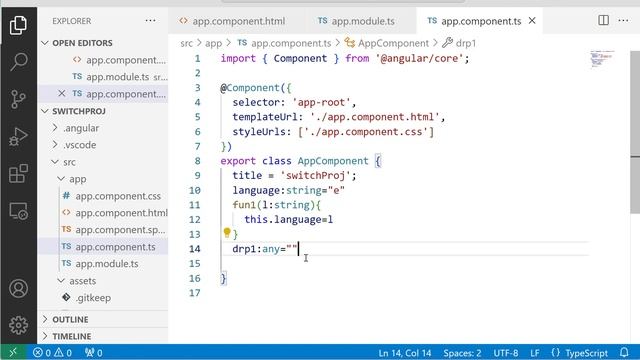Click the ports forwarded status bar item
Image resolution: width=640 pixels, height=360 pixels.
click(93, 353)
